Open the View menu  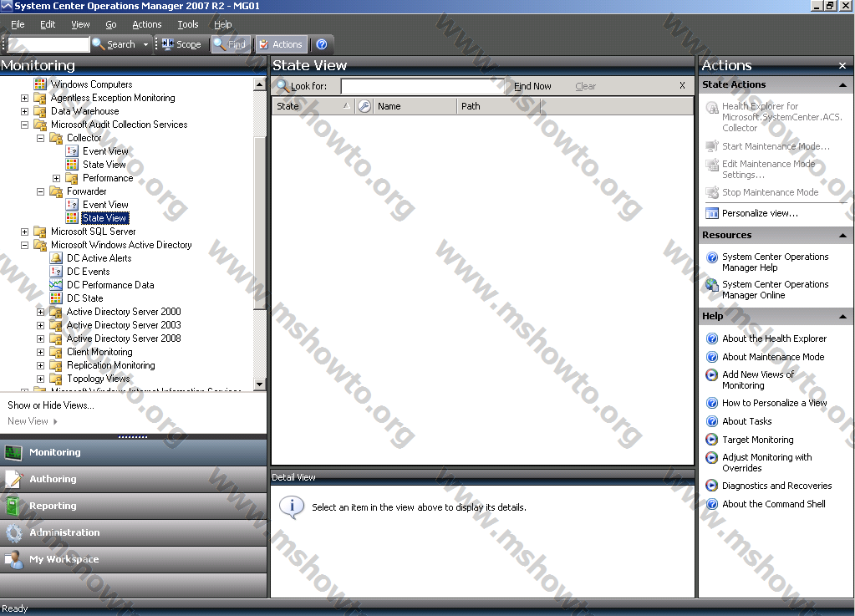(80, 24)
